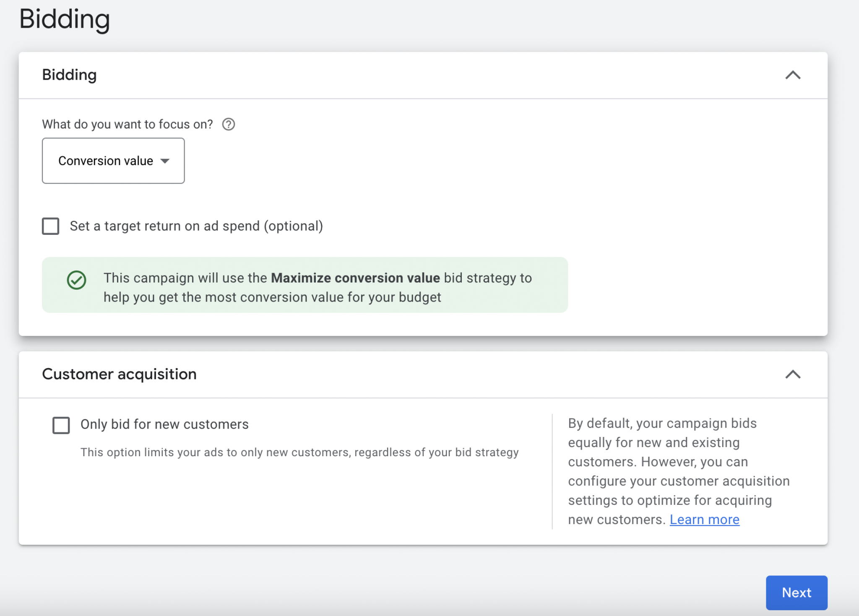Click the Bidding card header title
This screenshot has width=859, height=616.
69,75
